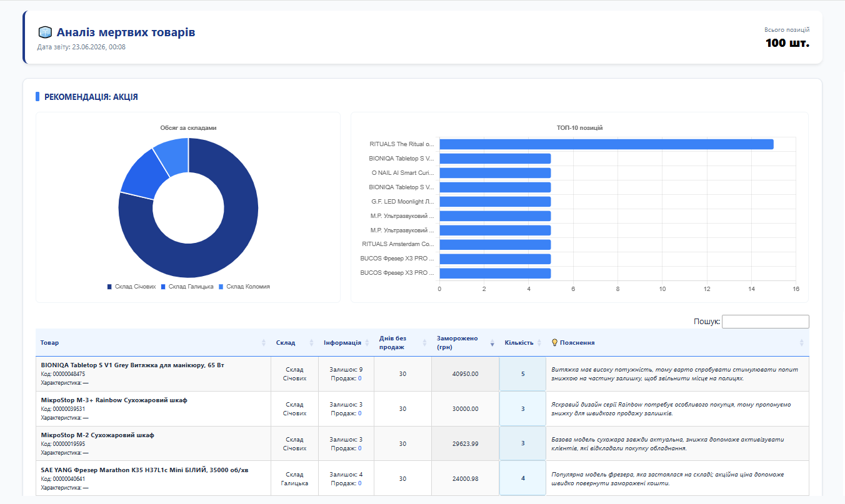Click the Заморожено (грн) sort arrow
Viewport: 845px width, 504px height.
pos(492,343)
